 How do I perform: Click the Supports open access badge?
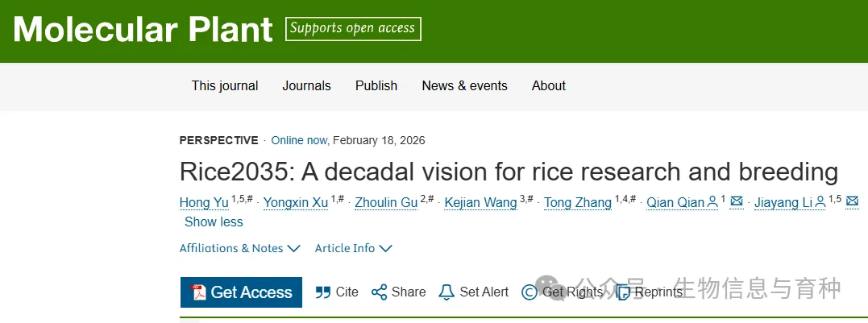point(353,29)
